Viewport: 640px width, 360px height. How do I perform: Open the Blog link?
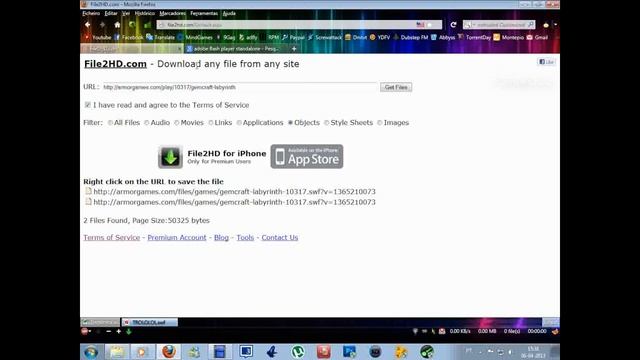pyautogui.click(x=221, y=238)
